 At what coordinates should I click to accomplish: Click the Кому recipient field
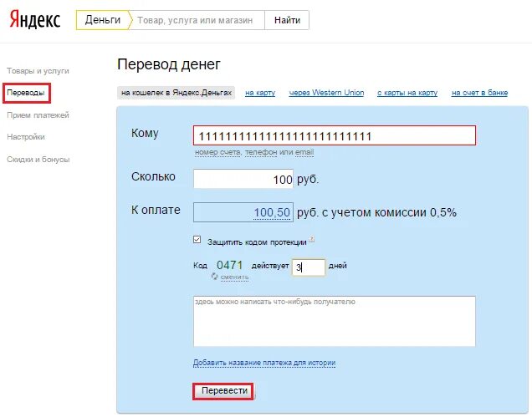click(x=335, y=135)
